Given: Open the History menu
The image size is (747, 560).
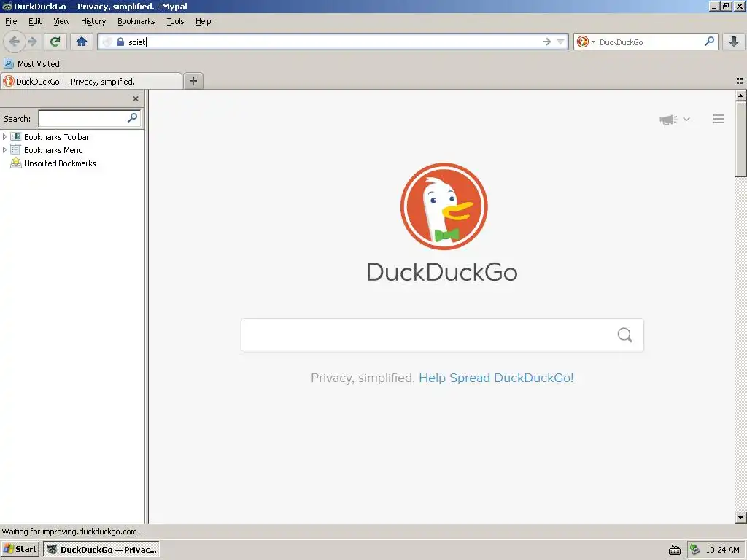Looking at the screenshot, I should (93, 21).
